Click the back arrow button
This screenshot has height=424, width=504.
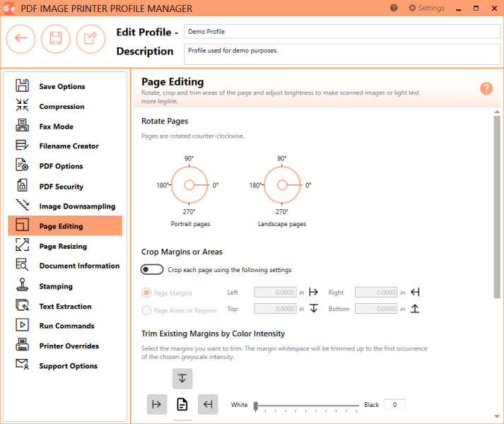(x=20, y=39)
